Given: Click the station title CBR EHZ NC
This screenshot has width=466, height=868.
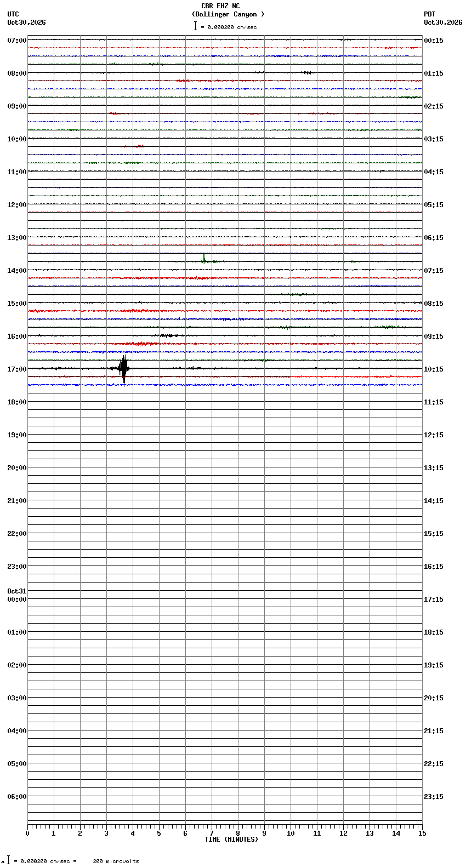Looking at the screenshot, I should pos(220,6).
